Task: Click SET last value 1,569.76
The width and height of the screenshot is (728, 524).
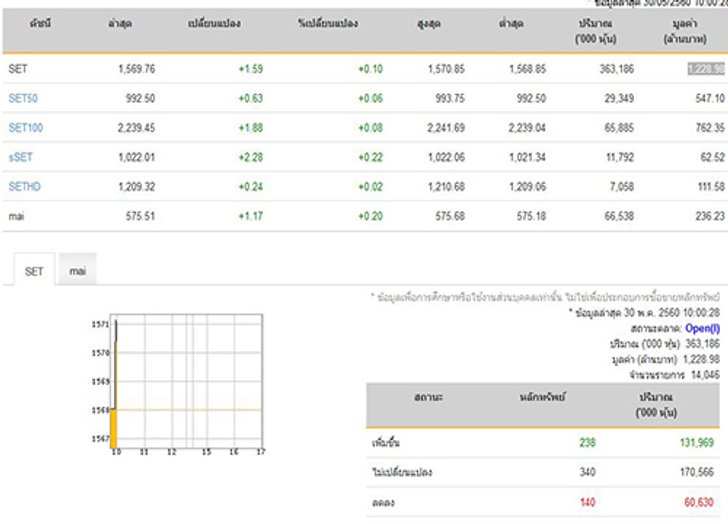Action: click(136, 69)
